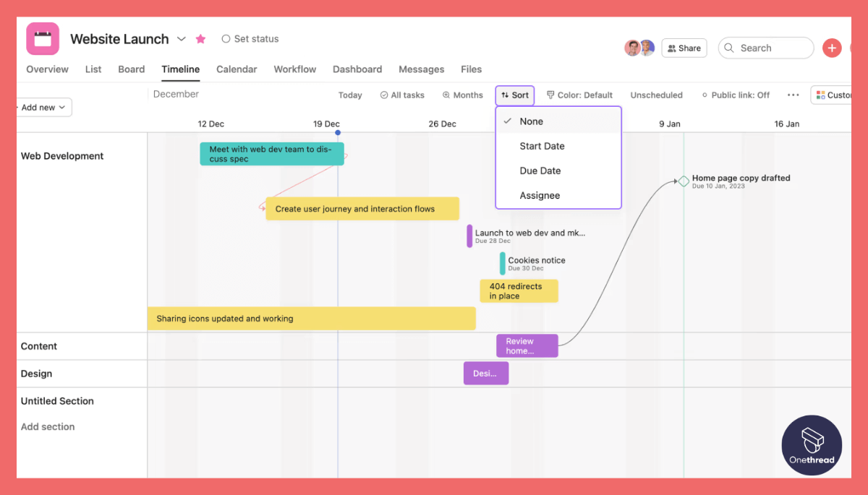Click the Home page copy drafted milestone marker

pyautogui.click(x=683, y=181)
